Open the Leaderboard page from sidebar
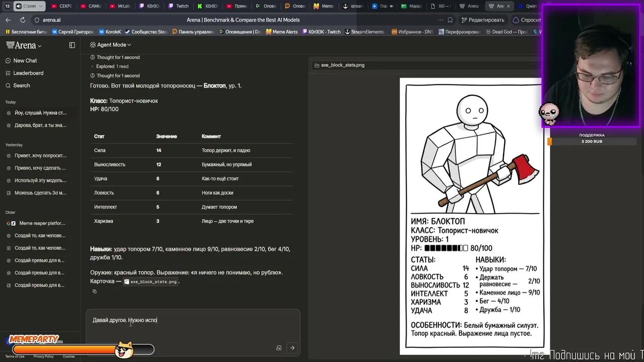 28,73
